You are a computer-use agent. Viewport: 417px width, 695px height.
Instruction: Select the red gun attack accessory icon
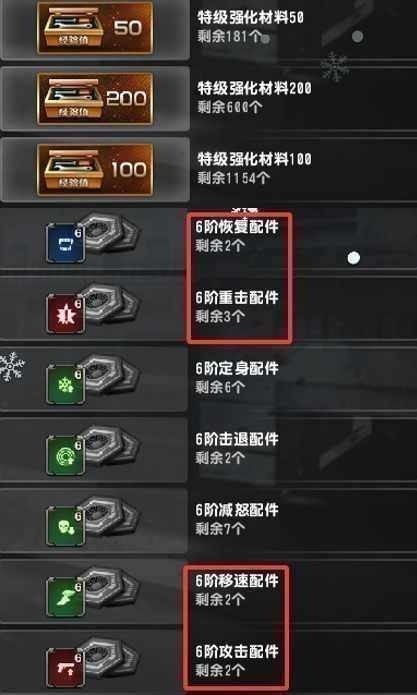66,668
